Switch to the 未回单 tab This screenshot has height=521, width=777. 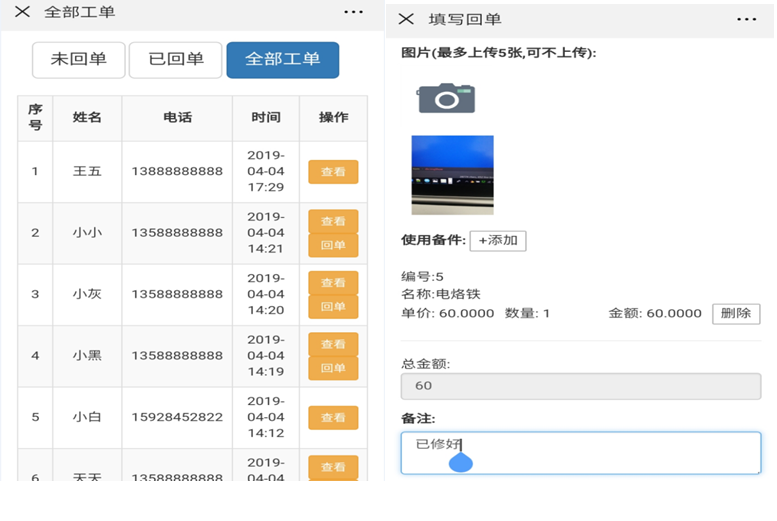pyautogui.click(x=79, y=60)
